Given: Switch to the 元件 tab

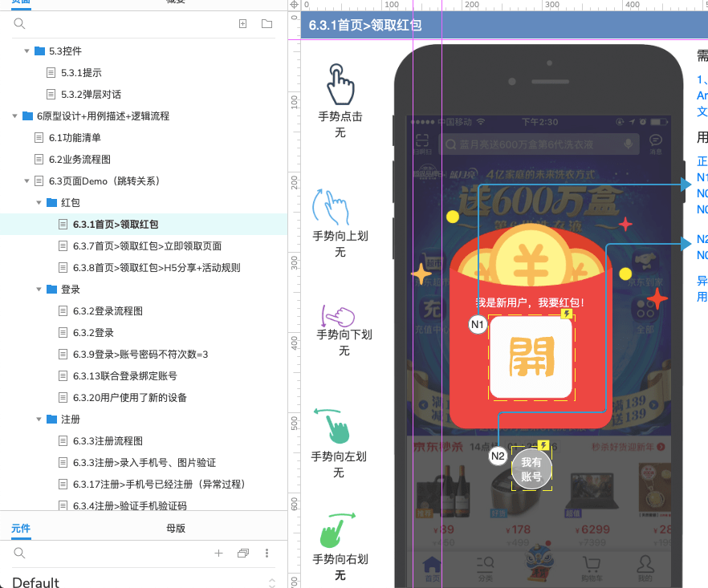Looking at the screenshot, I should (x=21, y=528).
